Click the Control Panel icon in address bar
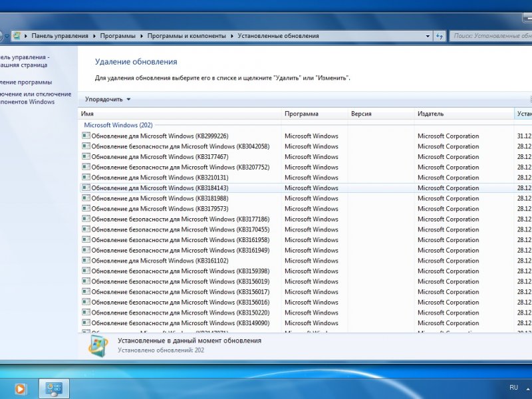Screen dimensions: 532x399 [17, 36]
